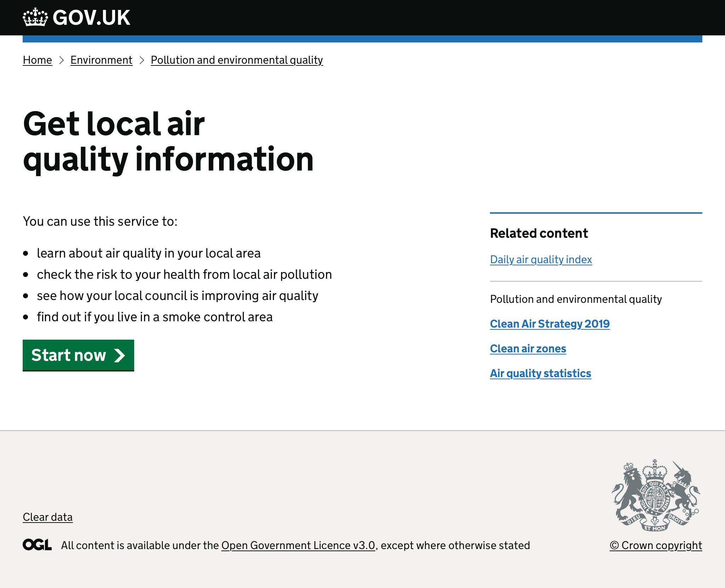Screen dimensions: 725x588
Task: Go to the Home breadcrumb
Action: click(x=38, y=60)
